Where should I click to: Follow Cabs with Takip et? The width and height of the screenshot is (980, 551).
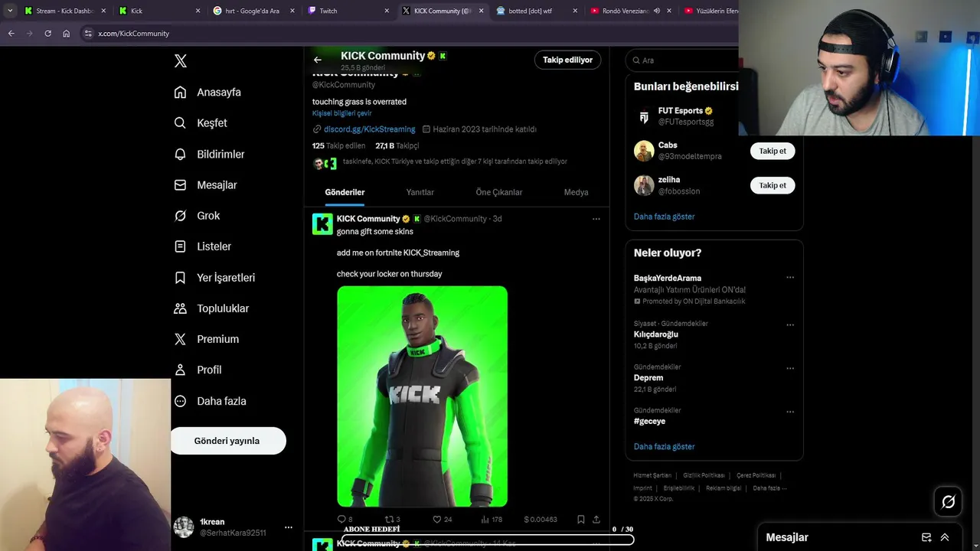[x=773, y=151]
